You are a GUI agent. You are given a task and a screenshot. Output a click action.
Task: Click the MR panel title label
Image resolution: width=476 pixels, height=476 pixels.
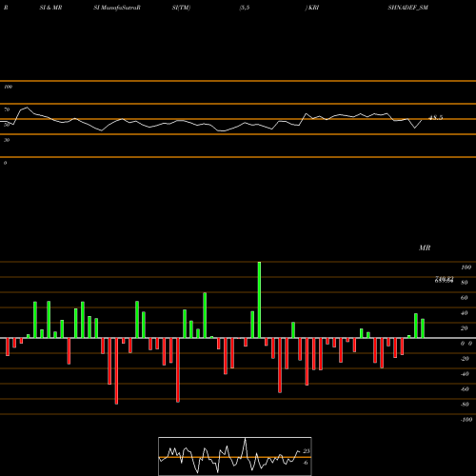(425, 248)
